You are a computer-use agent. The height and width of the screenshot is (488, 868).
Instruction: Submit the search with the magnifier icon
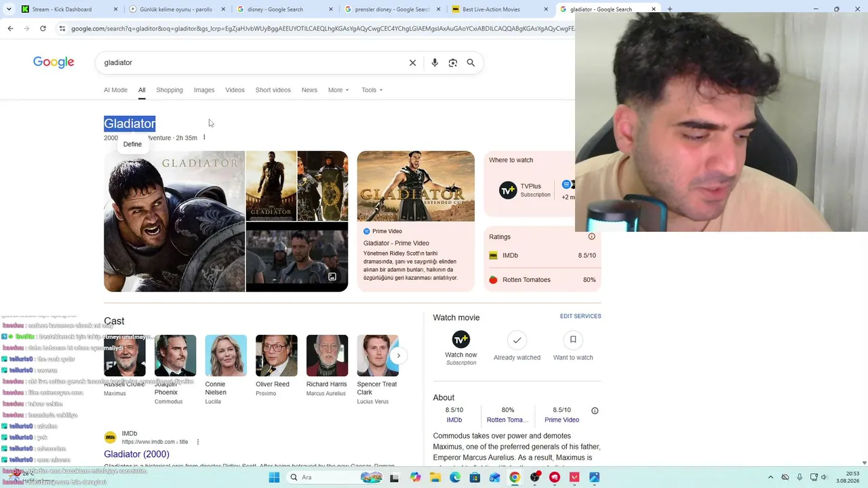(471, 62)
